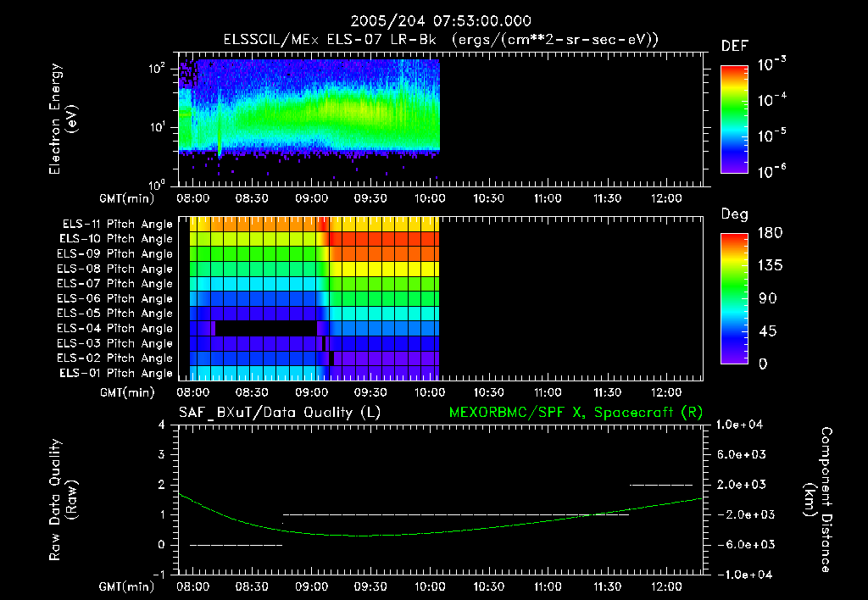This screenshot has width=868, height=600.
Task: Click the 10^1 electron energy tick label
Action: [x=157, y=127]
